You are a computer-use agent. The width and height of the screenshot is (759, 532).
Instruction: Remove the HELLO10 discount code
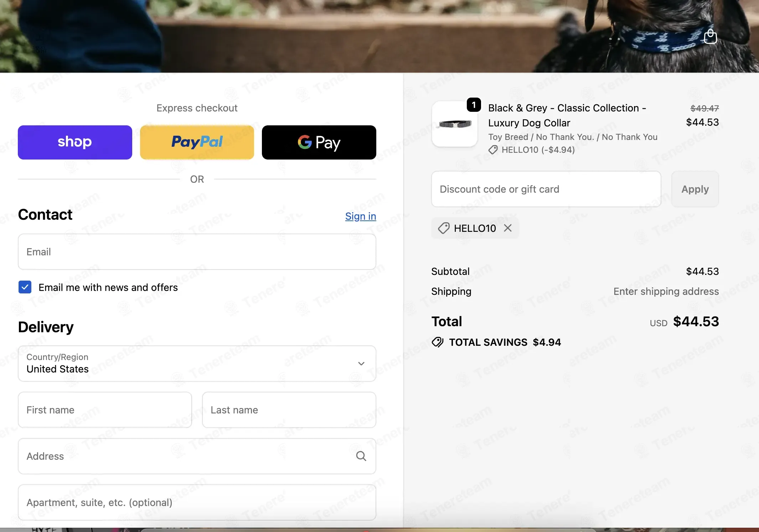[508, 228]
